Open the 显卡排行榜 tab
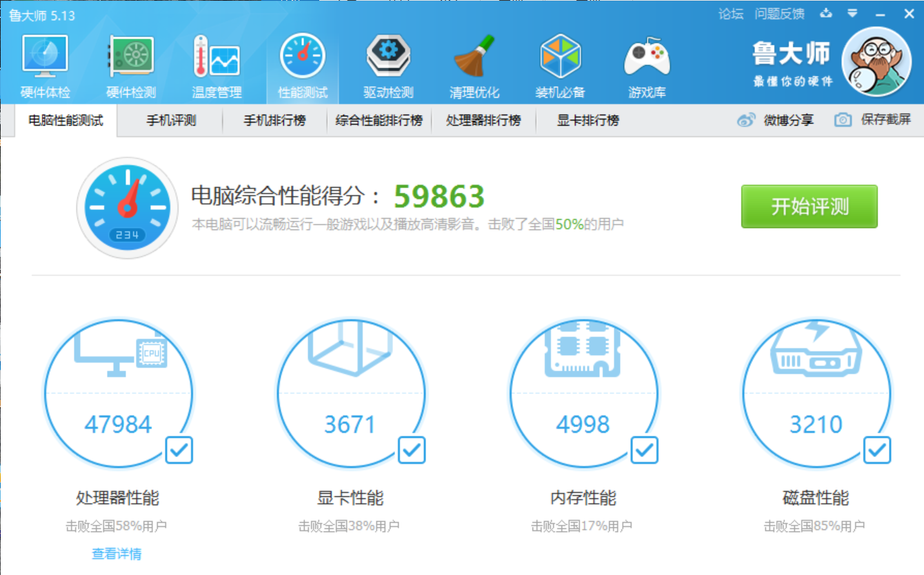This screenshot has width=924, height=575. [x=587, y=121]
